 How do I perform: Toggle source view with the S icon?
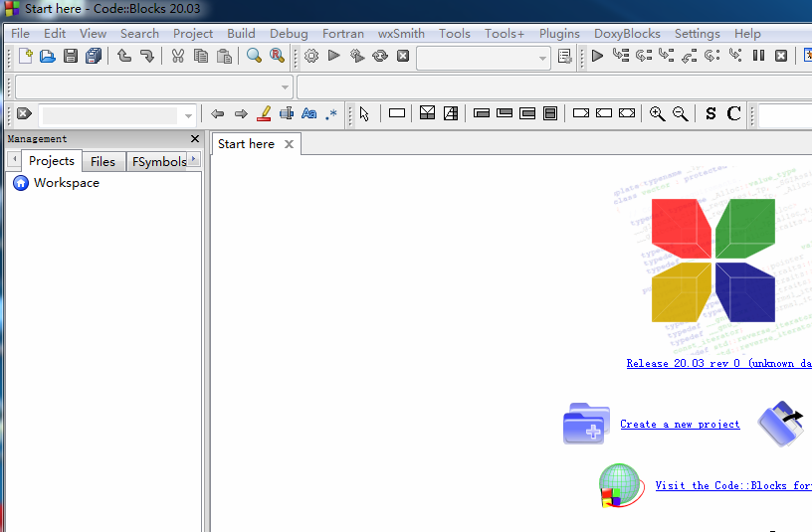tap(711, 113)
